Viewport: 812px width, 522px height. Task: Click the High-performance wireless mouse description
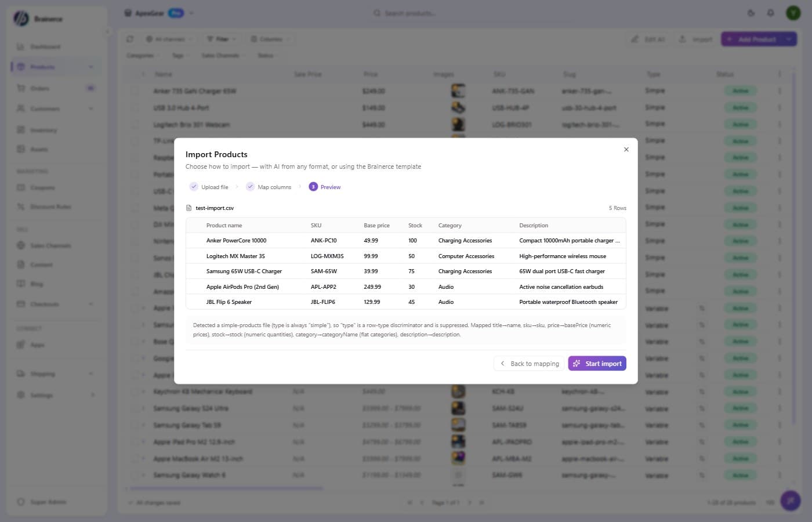point(563,256)
